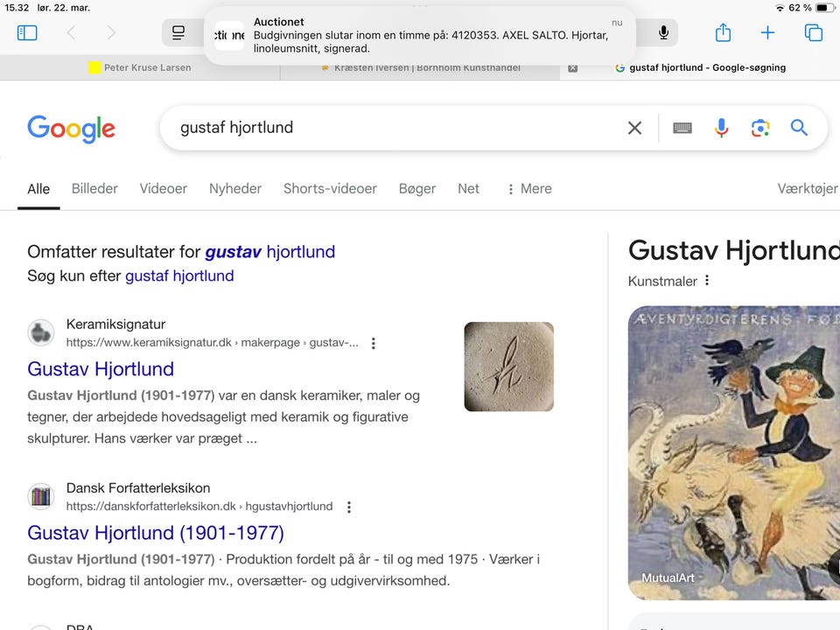Start voice search with the microphone icon
This screenshot has height=630, width=840.
pos(721,128)
